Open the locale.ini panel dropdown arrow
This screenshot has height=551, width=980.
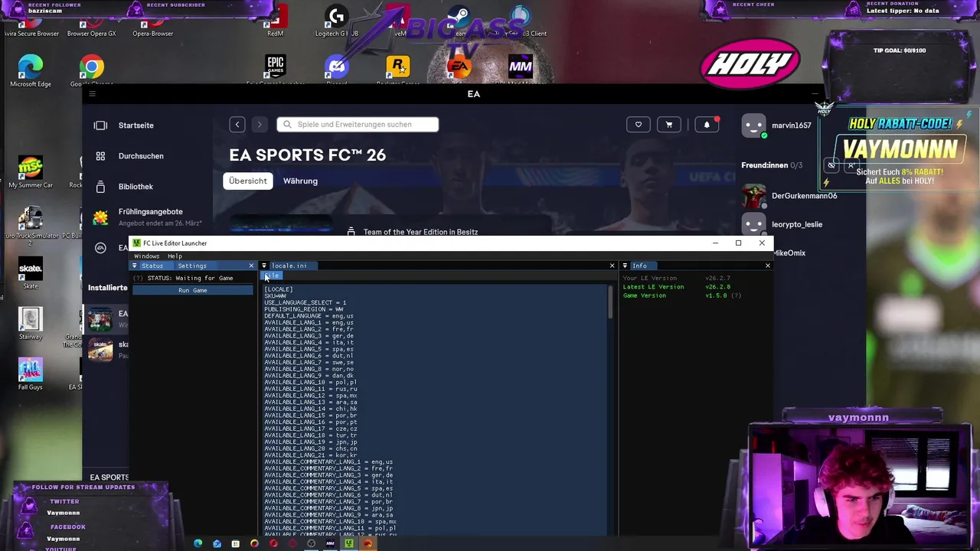264,266
